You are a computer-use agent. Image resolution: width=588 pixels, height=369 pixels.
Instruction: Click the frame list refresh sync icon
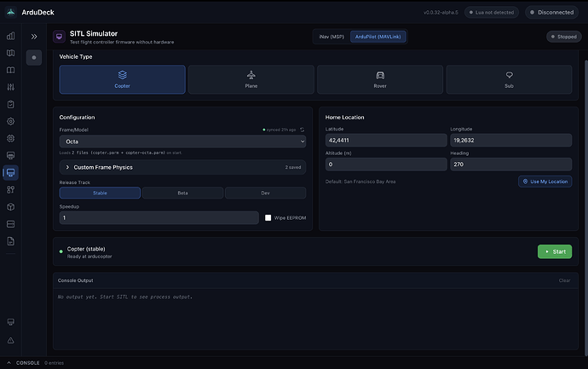pos(303,130)
